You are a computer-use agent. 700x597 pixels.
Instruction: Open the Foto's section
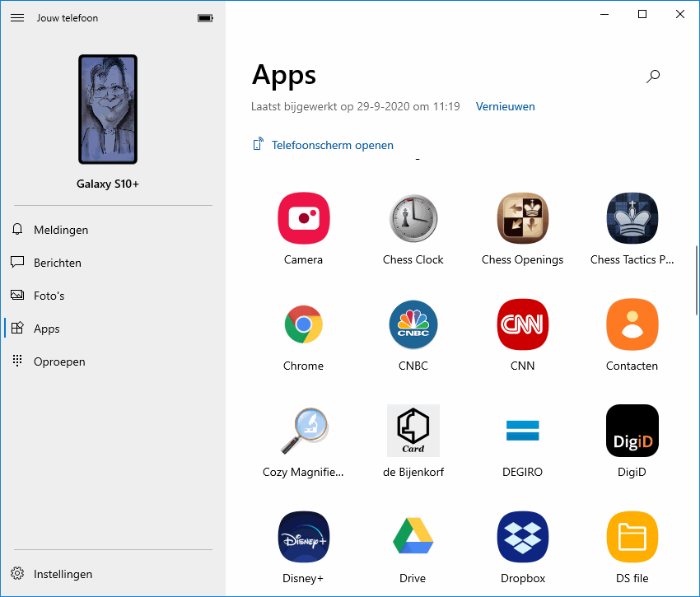[113, 296]
